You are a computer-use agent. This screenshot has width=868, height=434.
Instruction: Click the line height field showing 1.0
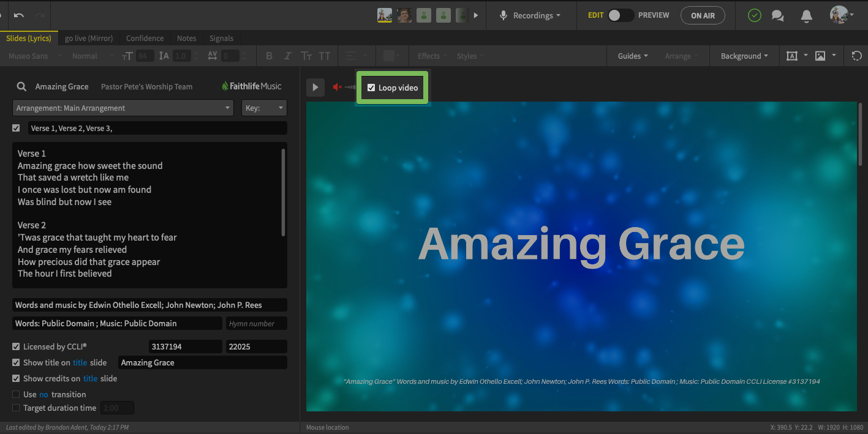(182, 56)
